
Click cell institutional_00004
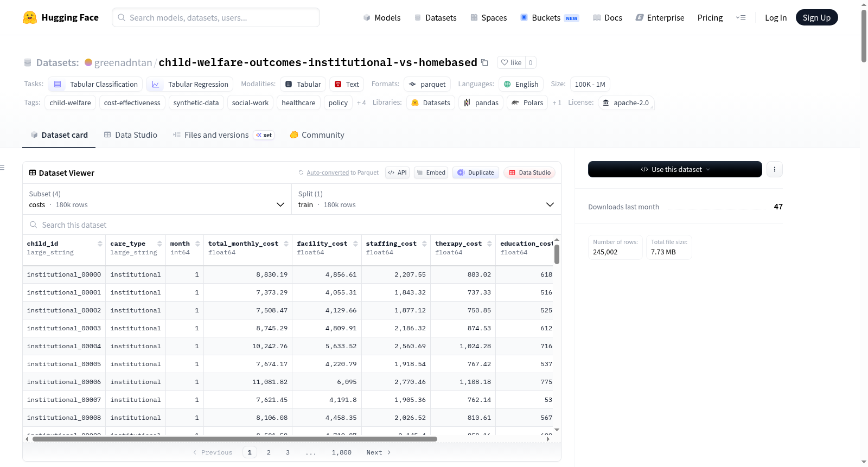click(x=64, y=346)
